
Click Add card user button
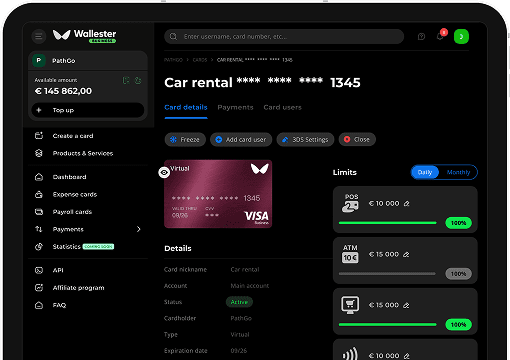pyautogui.click(x=241, y=139)
